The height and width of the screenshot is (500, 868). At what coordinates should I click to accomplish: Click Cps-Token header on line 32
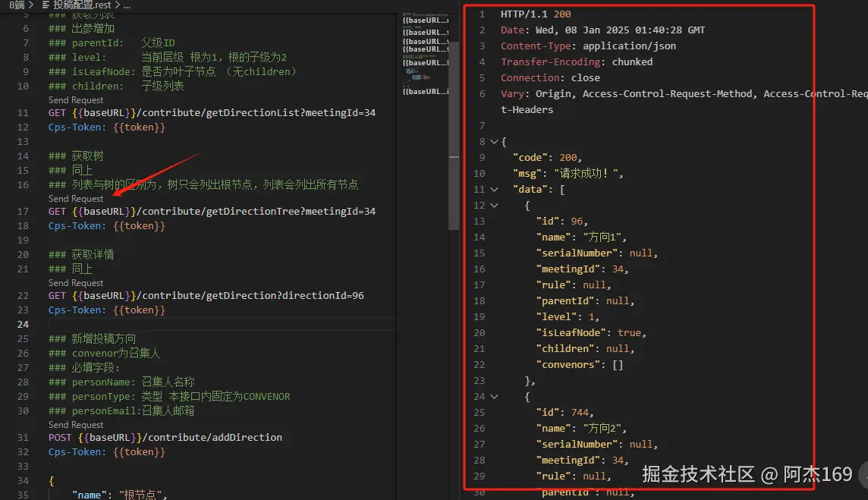point(106,451)
